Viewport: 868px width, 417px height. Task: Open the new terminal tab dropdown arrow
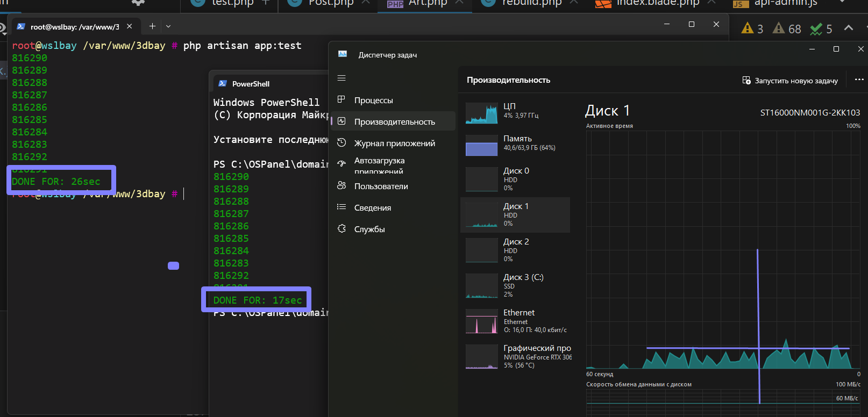click(x=168, y=26)
